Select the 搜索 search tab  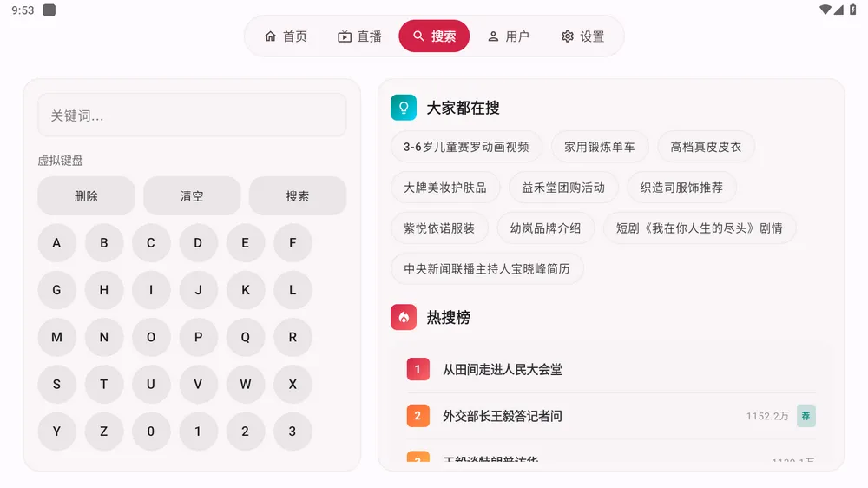click(x=434, y=36)
